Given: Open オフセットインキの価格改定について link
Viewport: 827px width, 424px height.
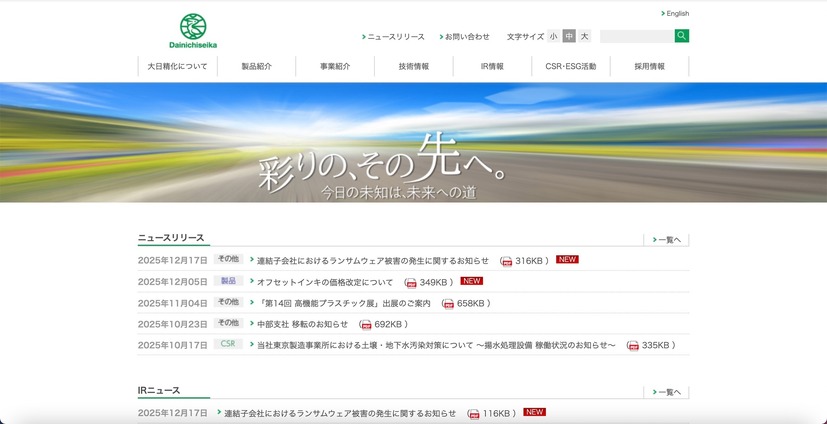Looking at the screenshot, I should point(325,282).
